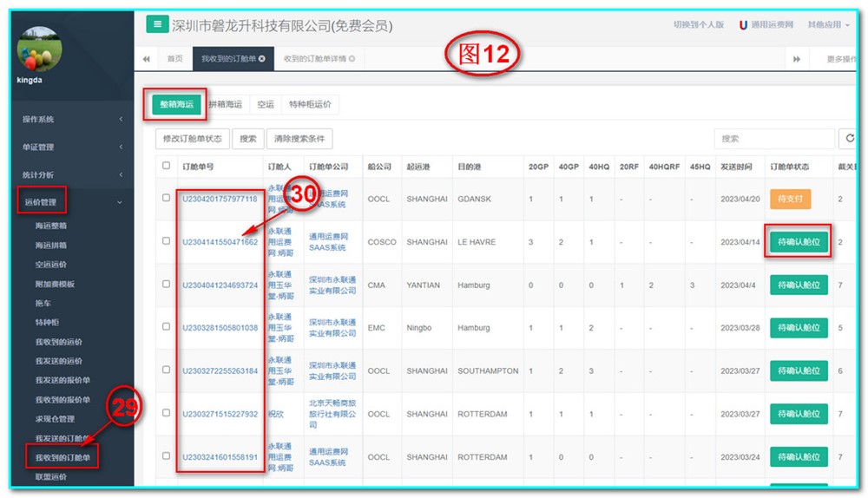Check the row U2304041234693724
Screen dimensions: 868x498
[x=166, y=284]
